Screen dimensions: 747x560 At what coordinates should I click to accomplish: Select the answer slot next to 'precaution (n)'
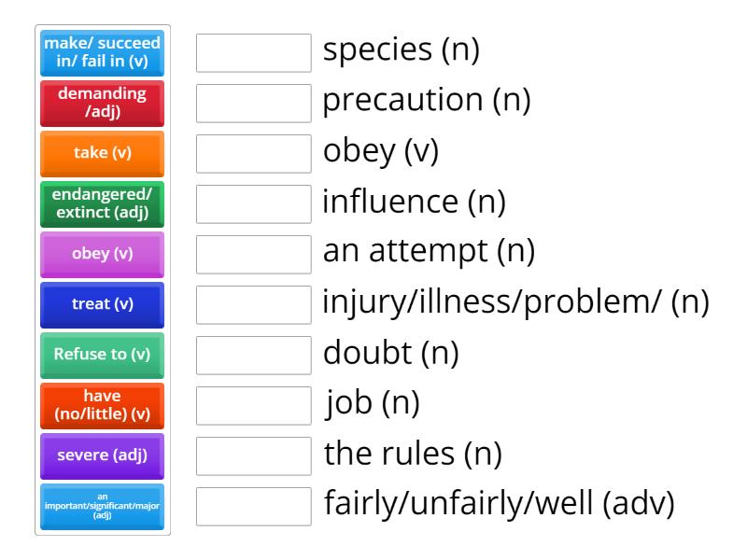pos(254,104)
